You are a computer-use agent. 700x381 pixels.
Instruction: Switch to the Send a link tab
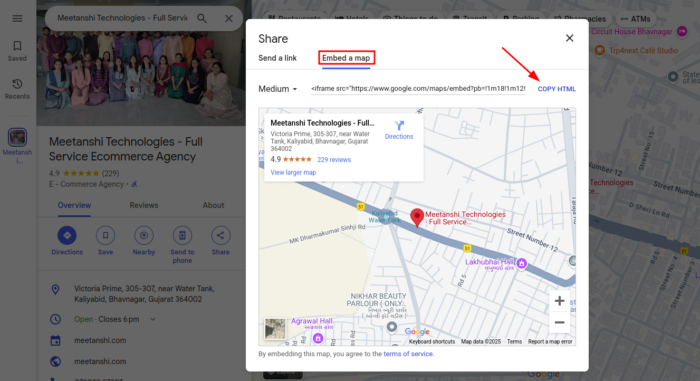click(x=277, y=58)
